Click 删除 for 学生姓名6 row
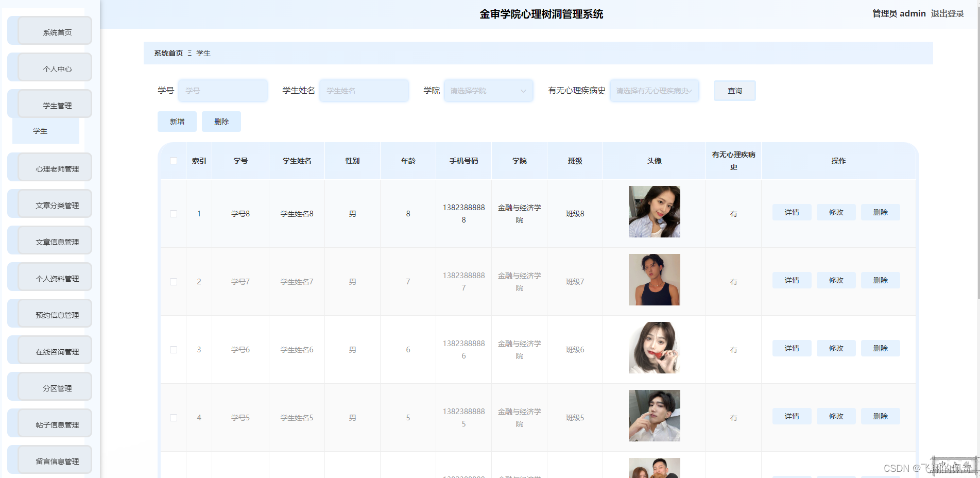The image size is (980, 478). (x=881, y=348)
